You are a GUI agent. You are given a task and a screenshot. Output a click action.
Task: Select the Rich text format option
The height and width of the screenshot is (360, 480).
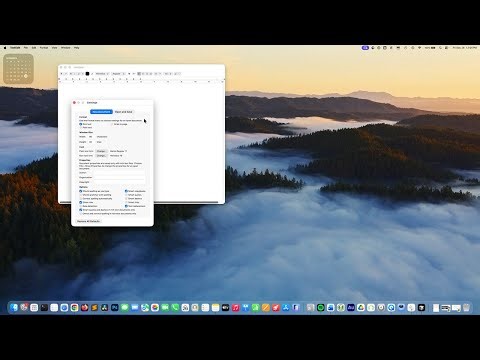click(x=85, y=124)
